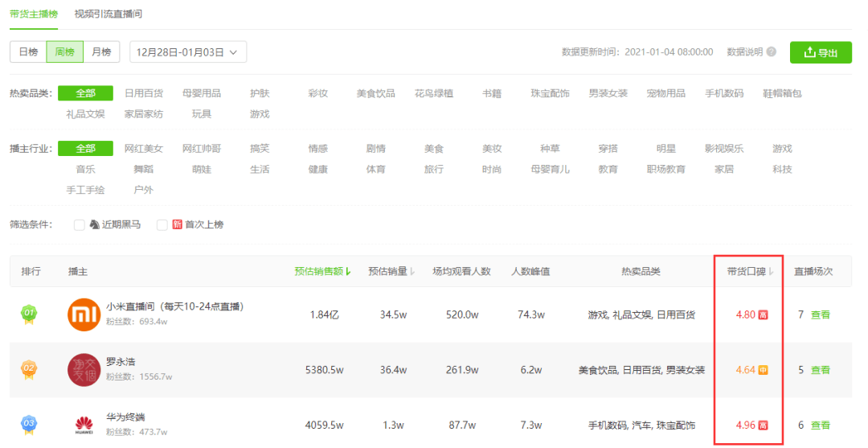Click the red 高 badge beside 4.80
Screen dimensions: 868x448
click(x=763, y=314)
